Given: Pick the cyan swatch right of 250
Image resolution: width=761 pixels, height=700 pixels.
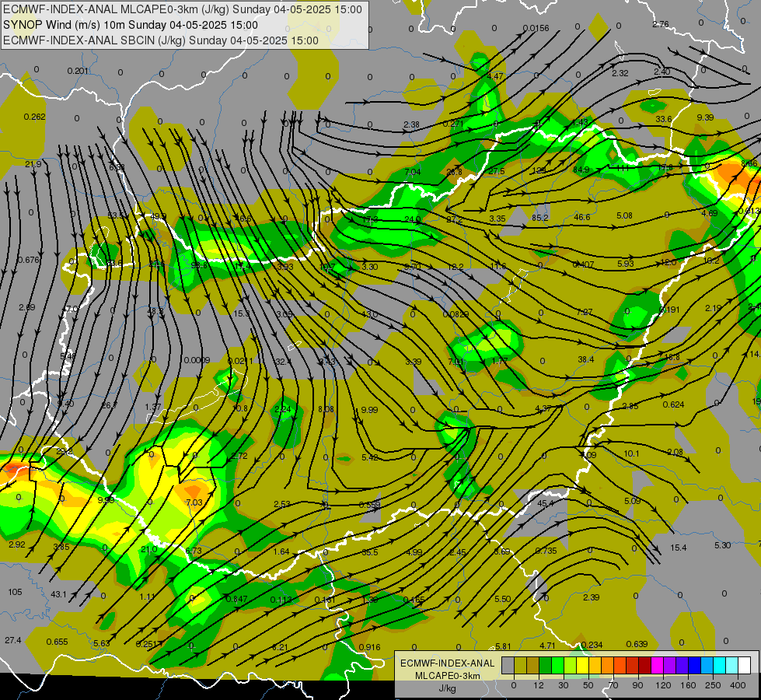Looking at the screenshot, I should coord(720,665).
